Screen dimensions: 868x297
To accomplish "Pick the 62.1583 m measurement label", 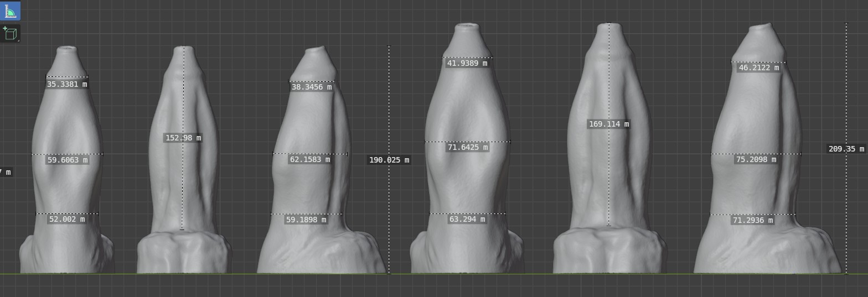I will click(310, 160).
